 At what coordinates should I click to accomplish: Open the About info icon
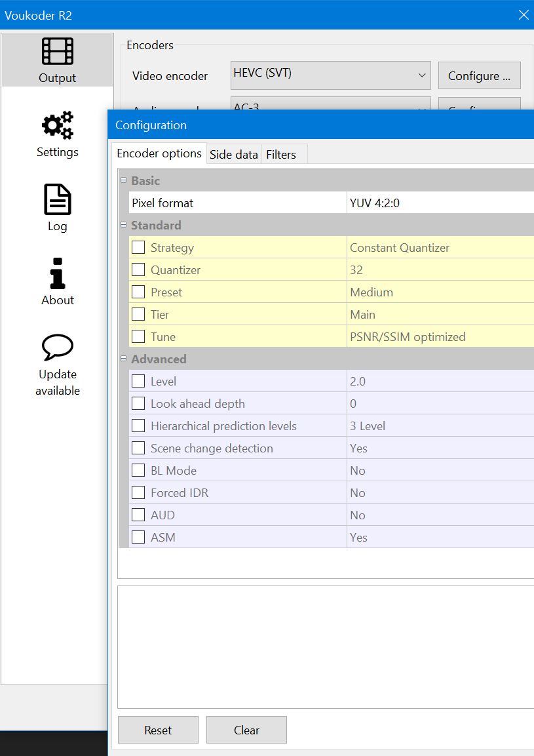58,273
